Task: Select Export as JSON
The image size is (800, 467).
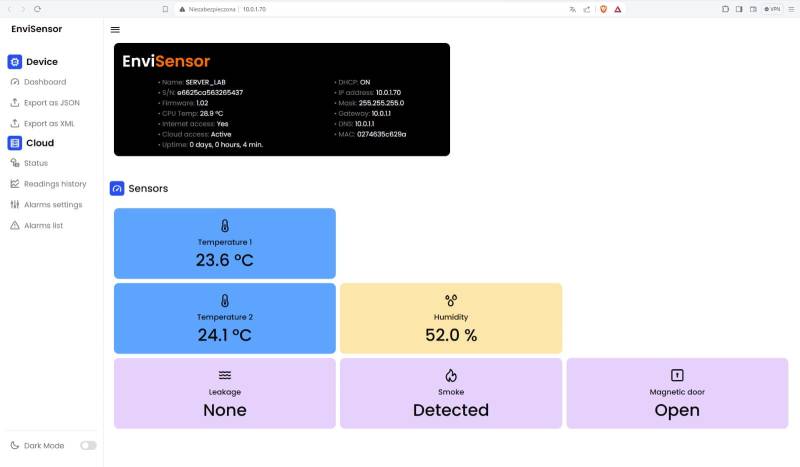Action: 51,102
